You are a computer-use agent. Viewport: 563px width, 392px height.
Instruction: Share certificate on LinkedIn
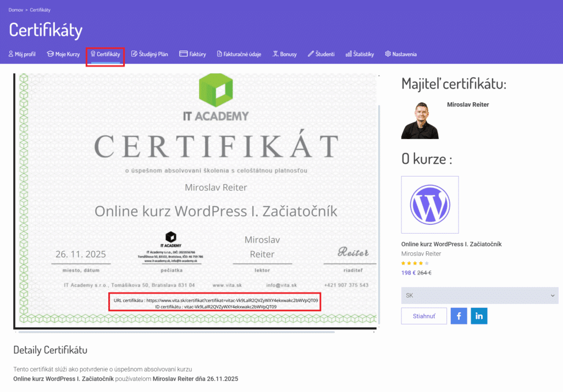(x=479, y=316)
